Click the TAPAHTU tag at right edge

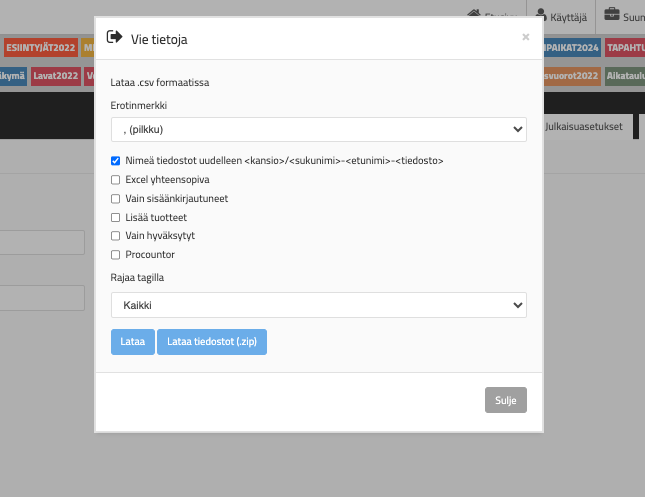click(625, 47)
